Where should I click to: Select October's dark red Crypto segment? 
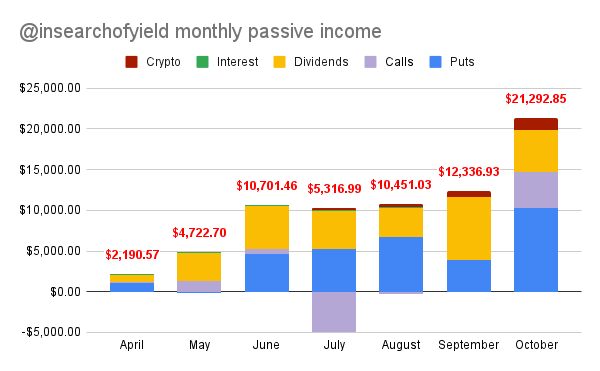[x=536, y=124]
